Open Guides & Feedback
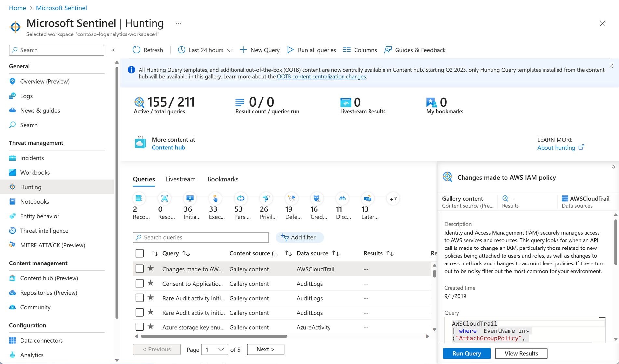 pos(415,50)
